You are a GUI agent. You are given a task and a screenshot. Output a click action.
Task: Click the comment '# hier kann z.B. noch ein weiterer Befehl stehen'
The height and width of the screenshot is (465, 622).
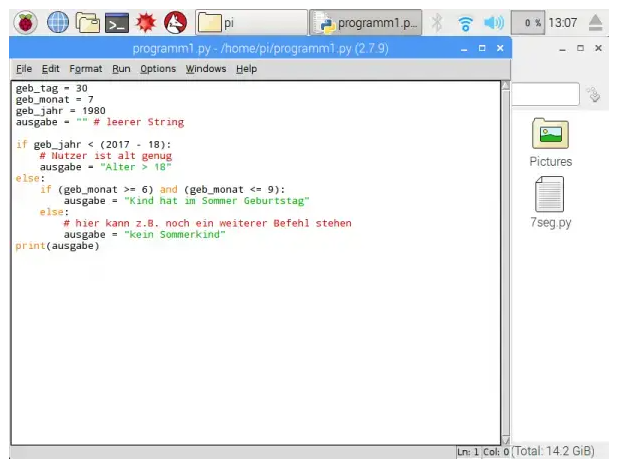[207, 223]
